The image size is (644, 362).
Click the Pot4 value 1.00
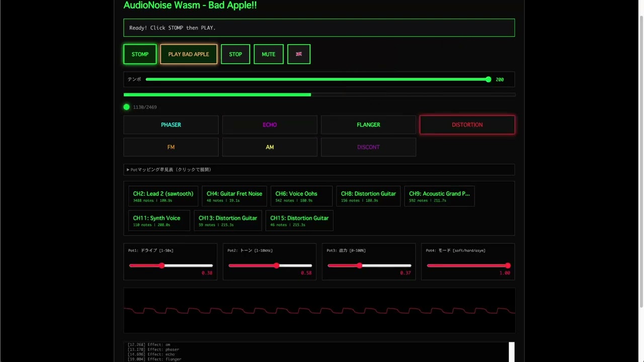[505, 273]
